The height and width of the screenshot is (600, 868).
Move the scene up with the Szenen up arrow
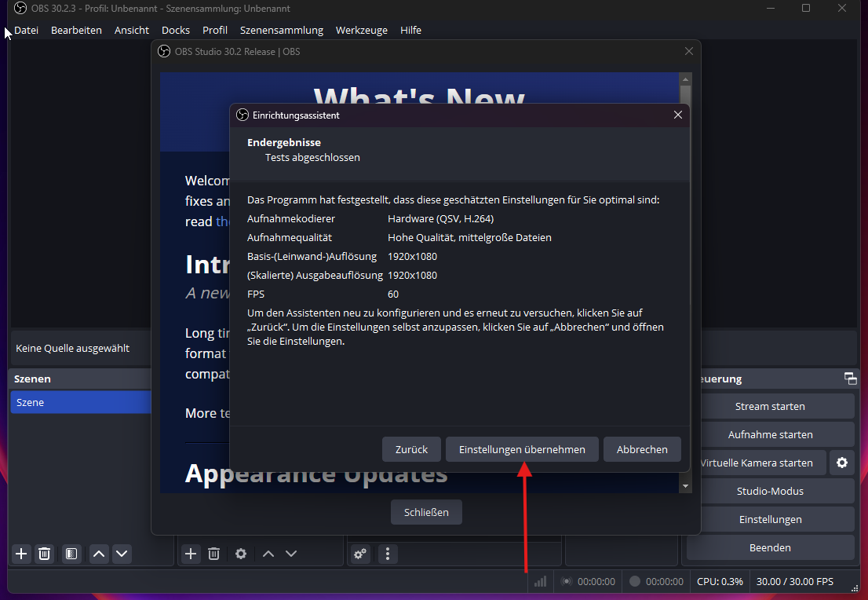tap(99, 554)
